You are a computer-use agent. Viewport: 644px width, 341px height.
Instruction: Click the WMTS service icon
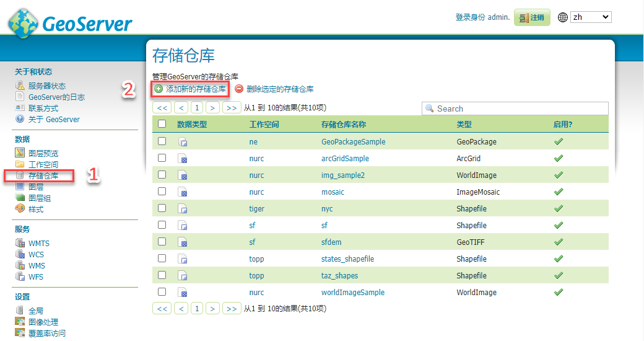tap(20, 244)
